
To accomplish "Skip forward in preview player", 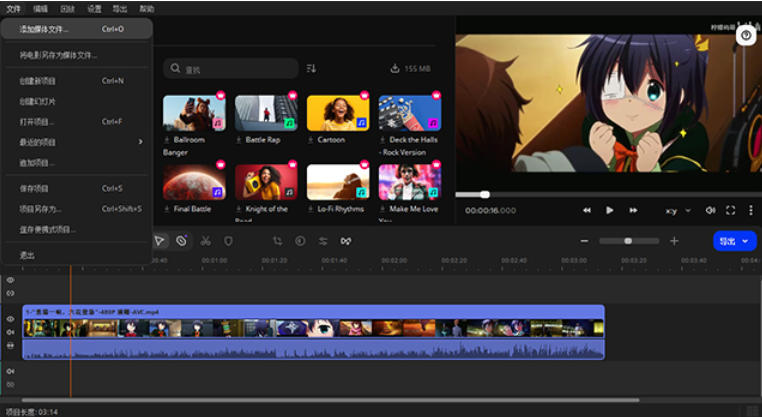I will click(633, 210).
